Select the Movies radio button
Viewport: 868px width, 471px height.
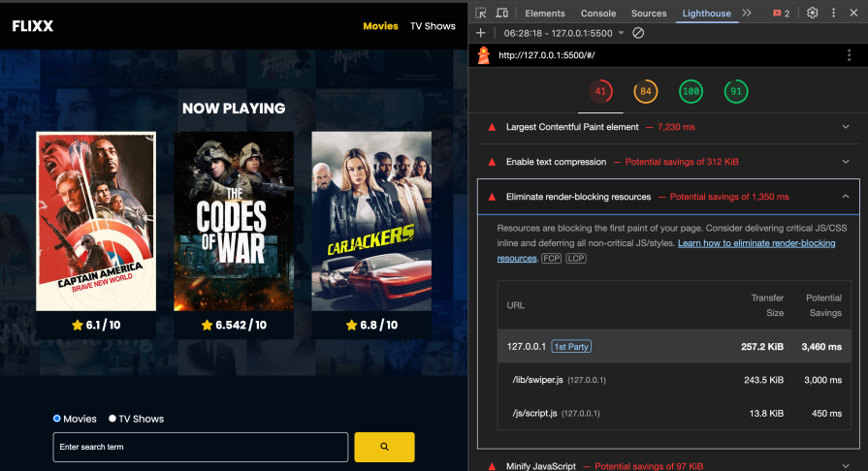[57, 419]
